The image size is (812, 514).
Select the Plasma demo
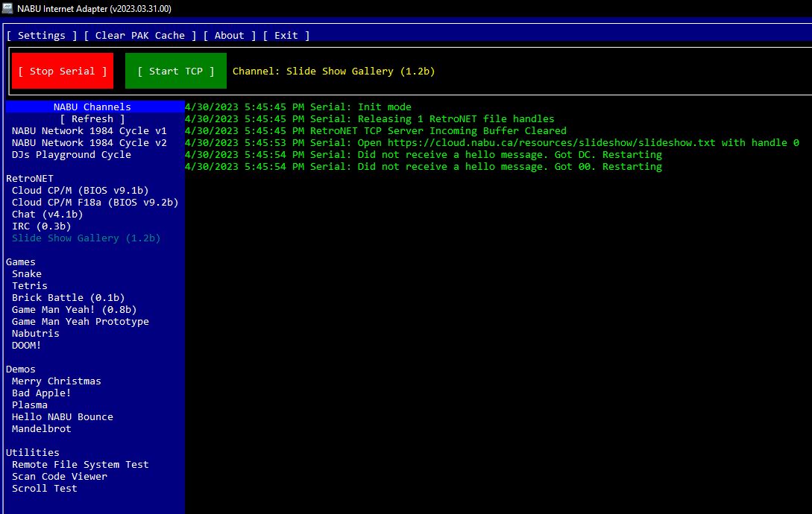click(x=30, y=404)
